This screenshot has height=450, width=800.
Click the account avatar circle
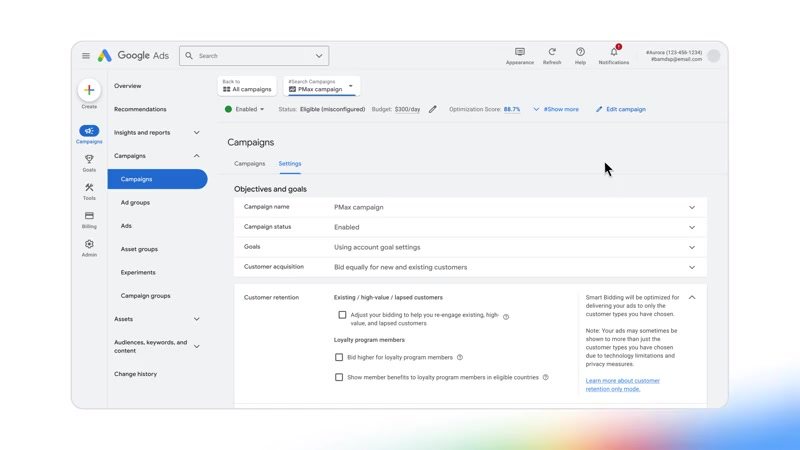tap(714, 56)
